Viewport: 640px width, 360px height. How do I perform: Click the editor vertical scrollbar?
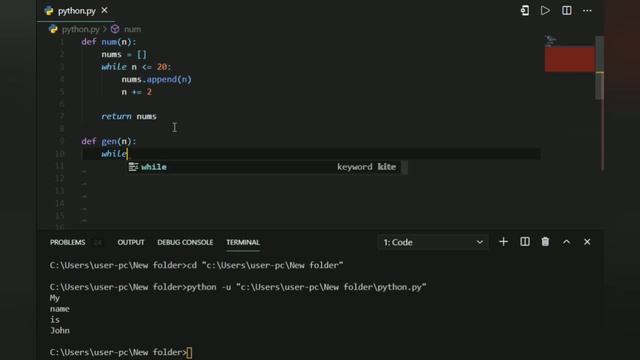(x=599, y=67)
